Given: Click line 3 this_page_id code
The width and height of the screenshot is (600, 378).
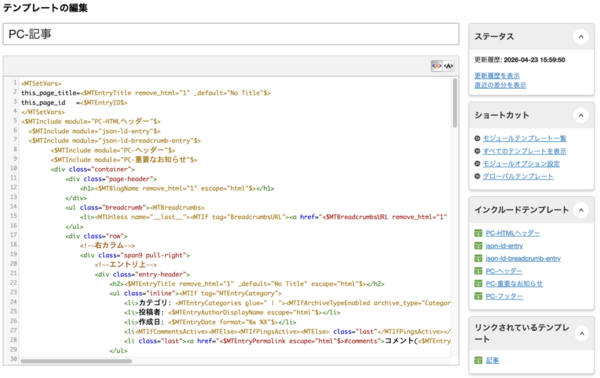Looking at the screenshot, I should click(74, 103).
